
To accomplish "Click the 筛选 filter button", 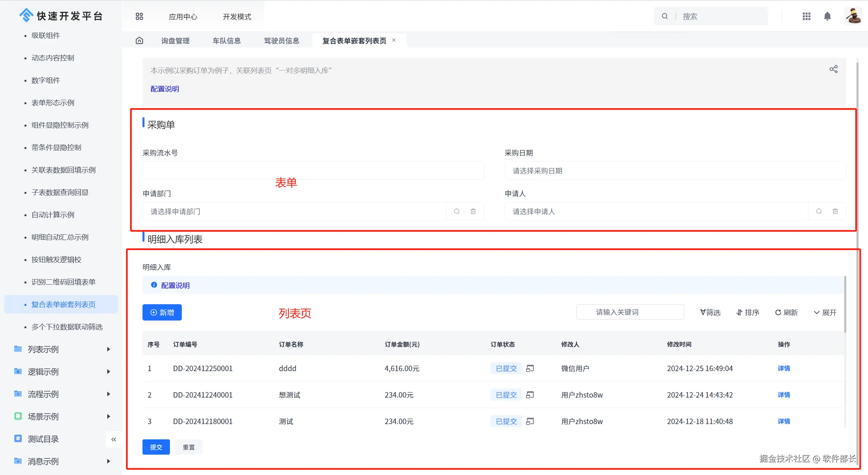I will coord(710,312).
